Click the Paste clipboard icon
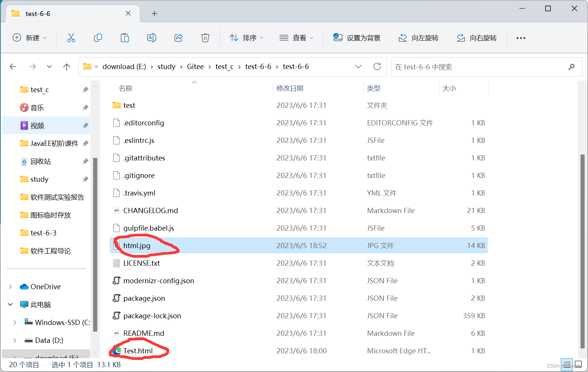588x372 pixels. 125,38
